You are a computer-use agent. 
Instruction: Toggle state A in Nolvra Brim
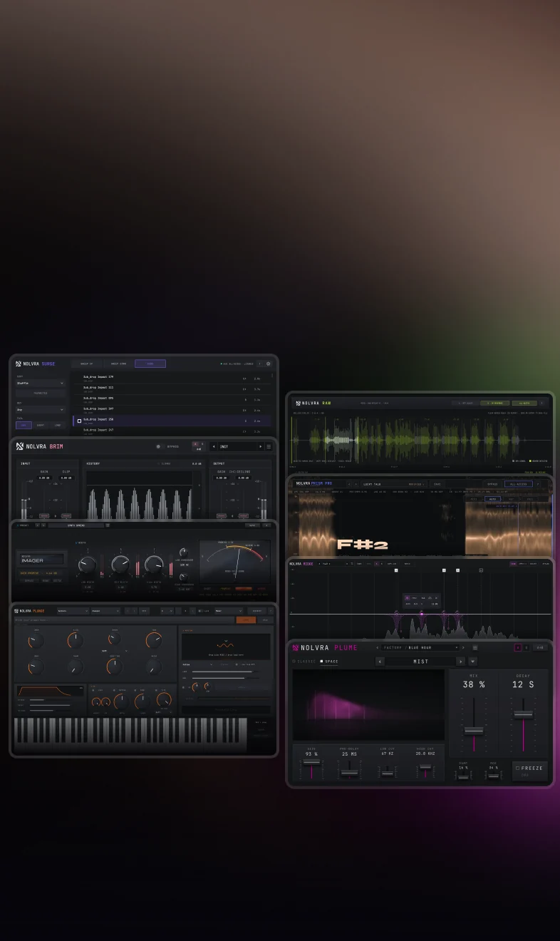click(195, 443)
